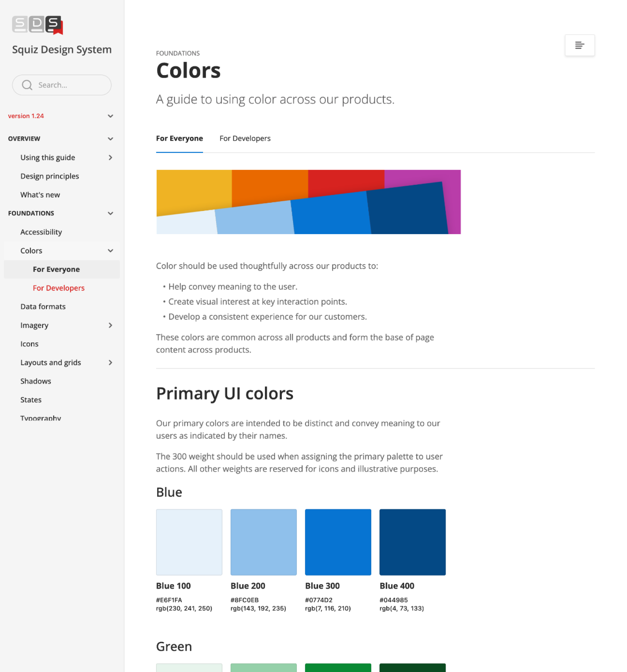This screenshot has width=627, height=672.
Task: Open the Data formats page
Action: point(43,307)
